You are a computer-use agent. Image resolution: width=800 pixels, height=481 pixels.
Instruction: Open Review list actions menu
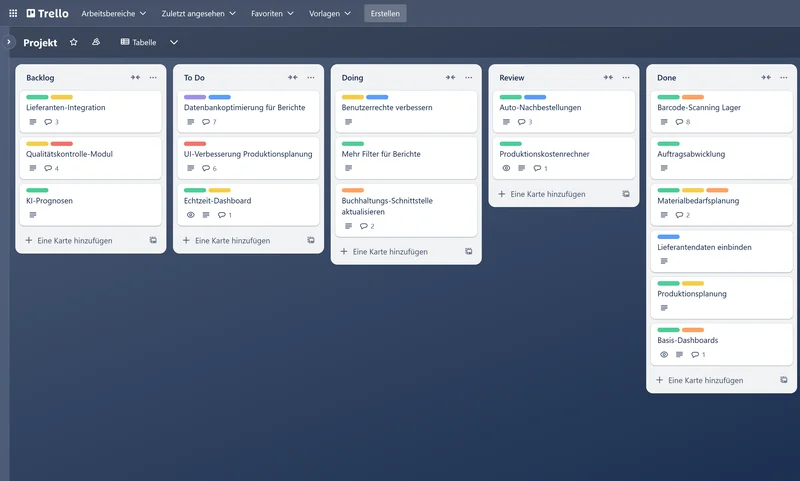click(x=626, y=78)
